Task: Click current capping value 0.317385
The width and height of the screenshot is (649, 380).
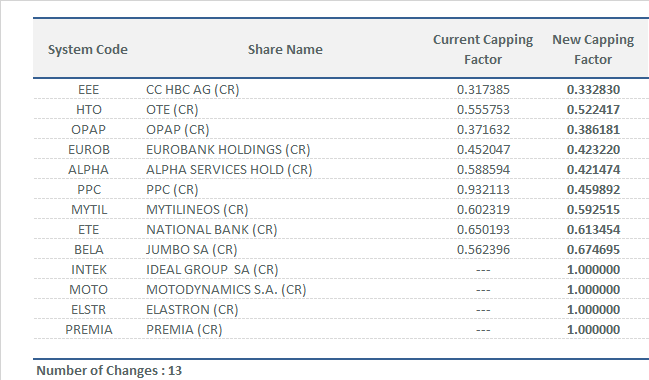Action: 483,90
